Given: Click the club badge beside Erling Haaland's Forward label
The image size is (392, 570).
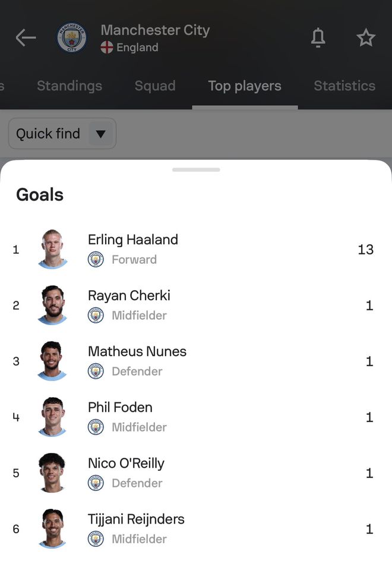Looking at the screenshot, I should 96,259.
